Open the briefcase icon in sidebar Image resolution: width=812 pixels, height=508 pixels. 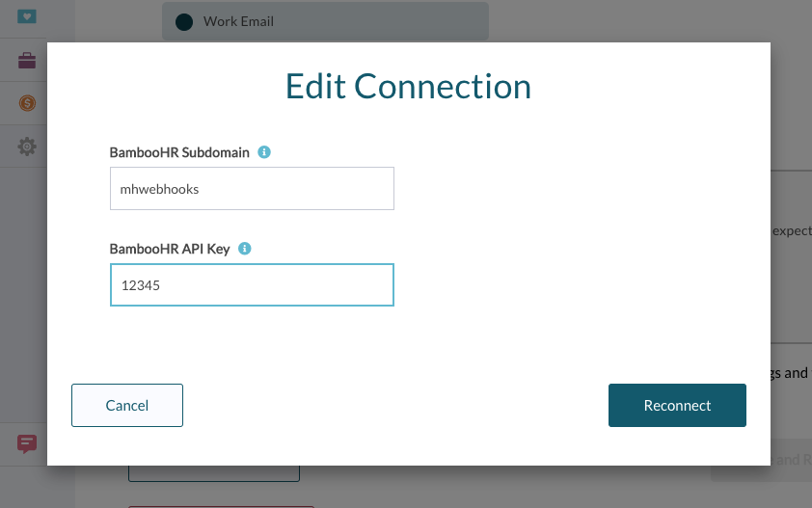27,61
